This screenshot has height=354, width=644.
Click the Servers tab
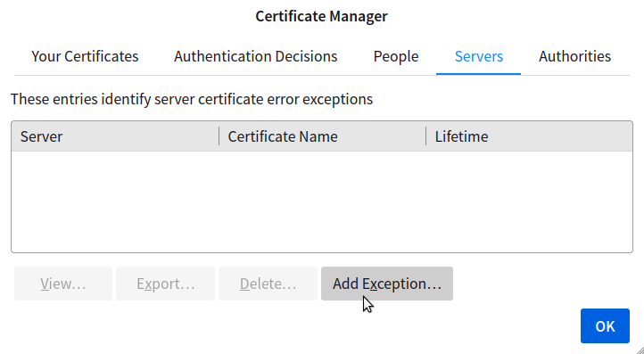[x=478, y=56]
